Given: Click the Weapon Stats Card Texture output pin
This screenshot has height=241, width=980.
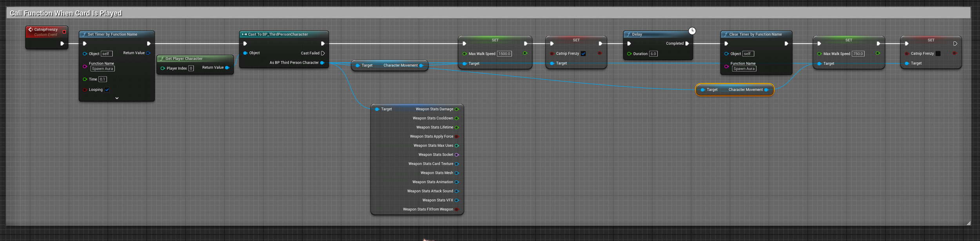Looking at the screenshot, I should point(457,164).
